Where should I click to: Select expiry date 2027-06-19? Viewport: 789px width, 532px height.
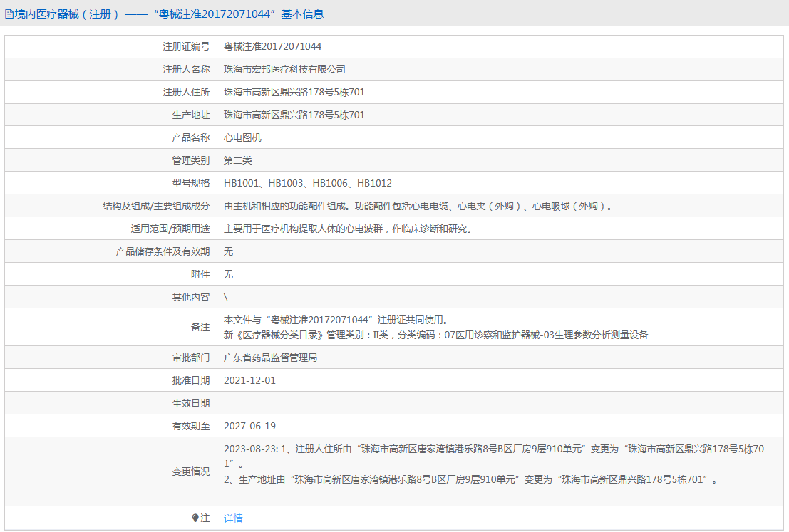[x=249, y=427]
